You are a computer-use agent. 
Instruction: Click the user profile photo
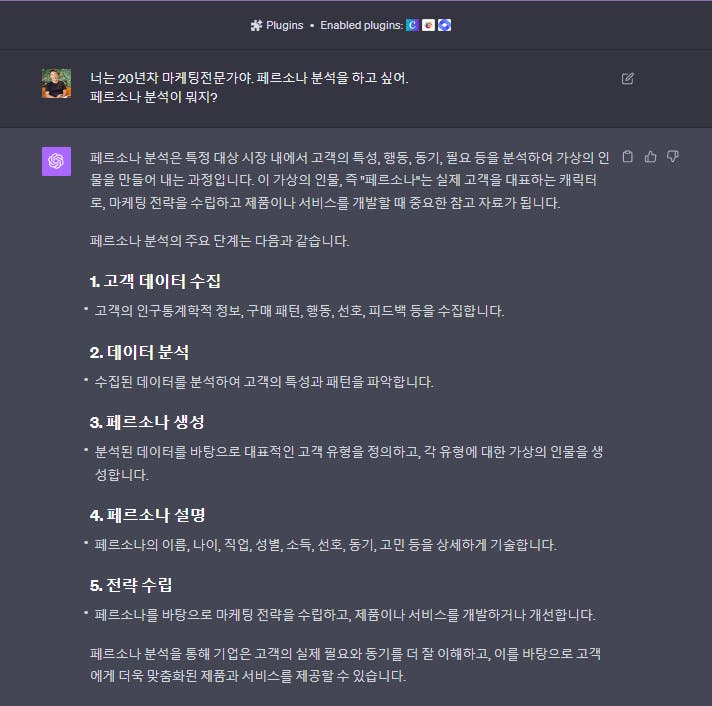tap(56, 84)
